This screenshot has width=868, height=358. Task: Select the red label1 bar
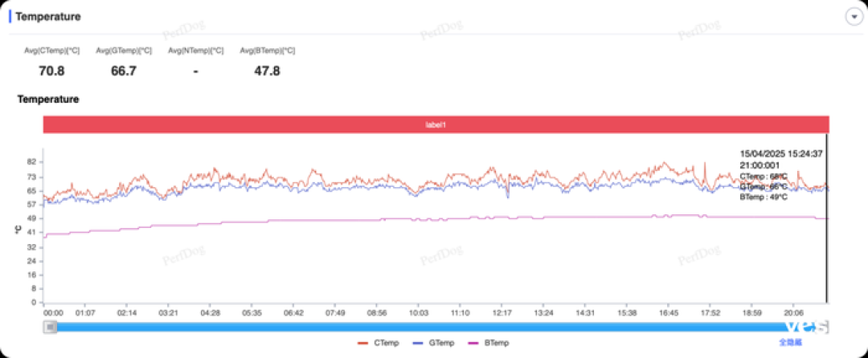[x=436, y=125]
